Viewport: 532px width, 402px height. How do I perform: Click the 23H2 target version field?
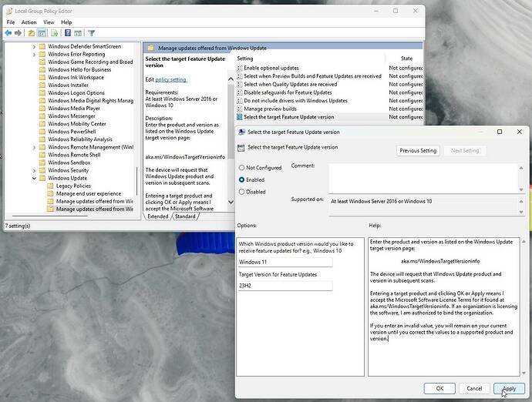285,286
